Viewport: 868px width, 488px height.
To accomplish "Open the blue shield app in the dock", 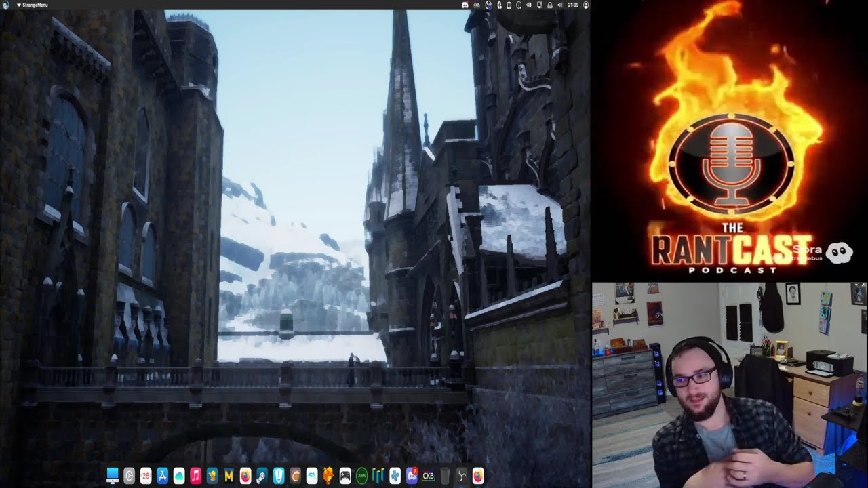I will [x=279, y=476].
